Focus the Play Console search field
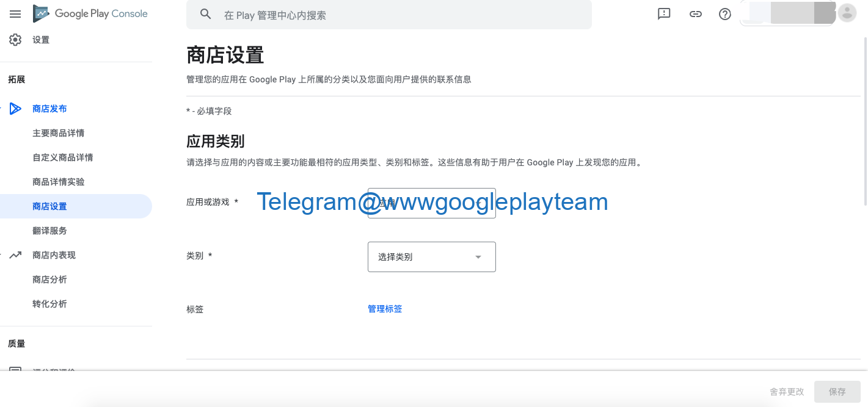 pos(389,15)
